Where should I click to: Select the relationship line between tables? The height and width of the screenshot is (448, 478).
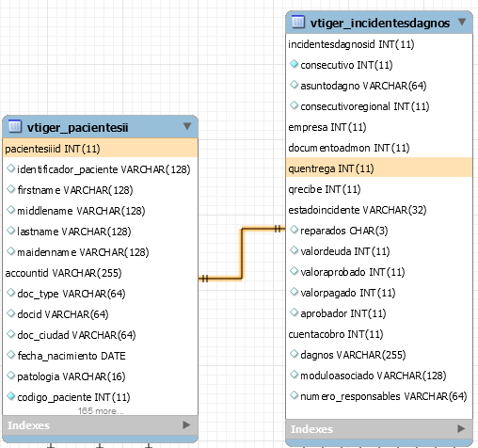point(242,253)
